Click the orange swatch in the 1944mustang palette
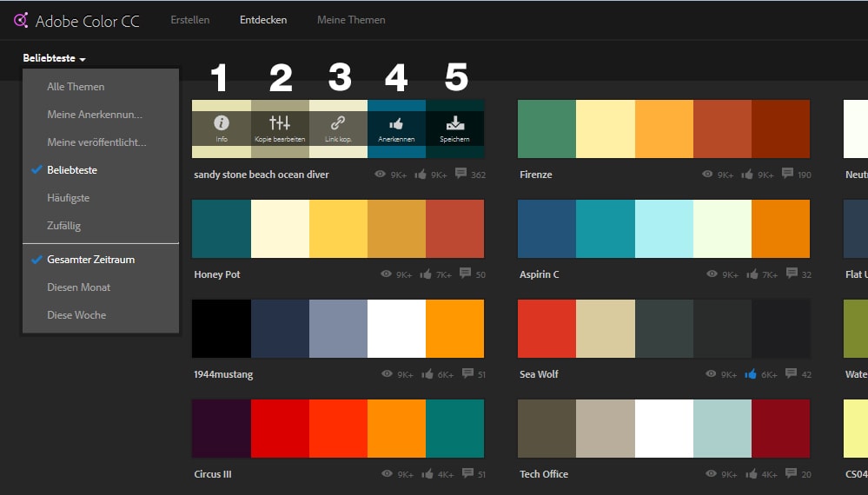868x495 pixels. [454, 329]
